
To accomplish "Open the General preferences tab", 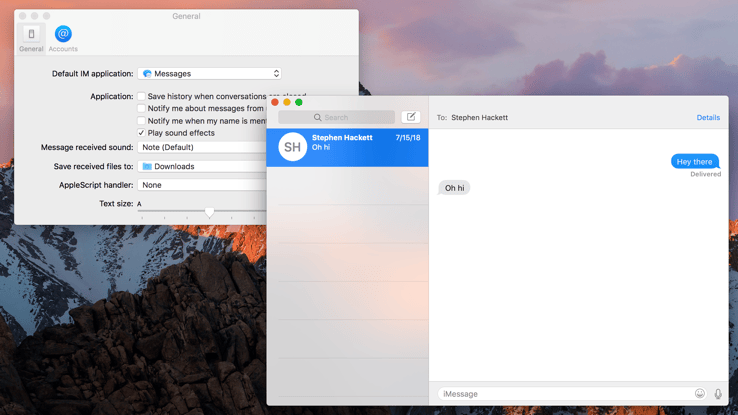I will point(31,39).
